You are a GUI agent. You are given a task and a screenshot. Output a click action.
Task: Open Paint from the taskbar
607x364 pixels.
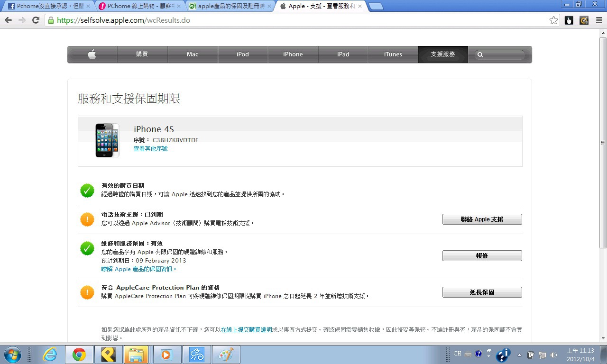(x=226, y=354)
